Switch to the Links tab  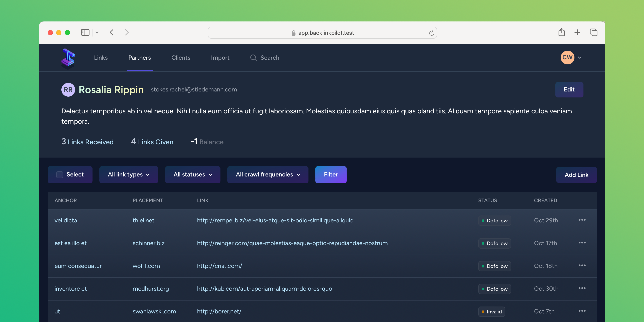(x=101, y=58)
